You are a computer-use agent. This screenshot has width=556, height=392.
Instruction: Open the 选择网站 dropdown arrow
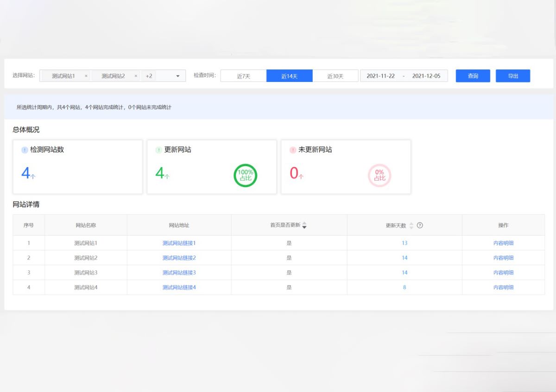pos(178,76)
